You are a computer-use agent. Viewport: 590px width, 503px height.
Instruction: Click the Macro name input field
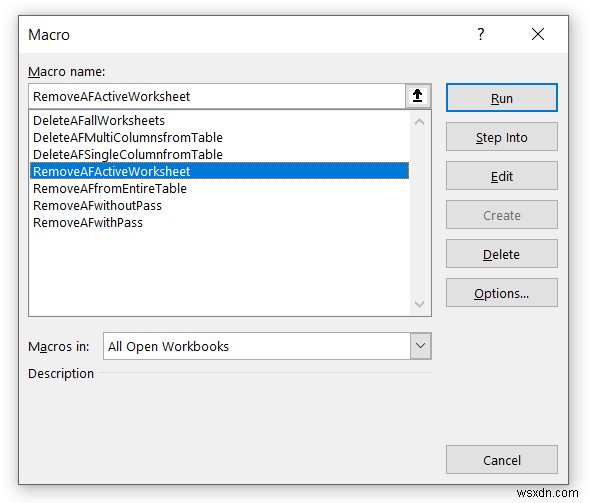(217, 96)
